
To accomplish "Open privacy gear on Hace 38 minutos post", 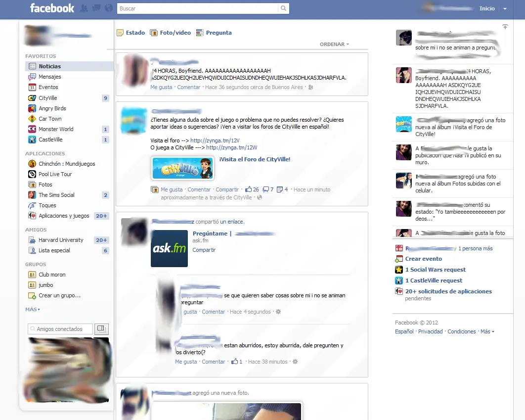I will (295, 362).
